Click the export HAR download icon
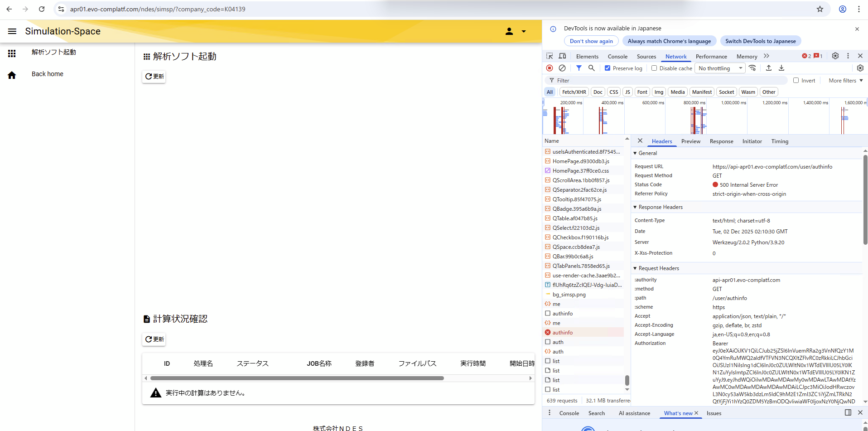Image resolution: width=868 pixels, height=431 pixels. [x=781, y=68]
